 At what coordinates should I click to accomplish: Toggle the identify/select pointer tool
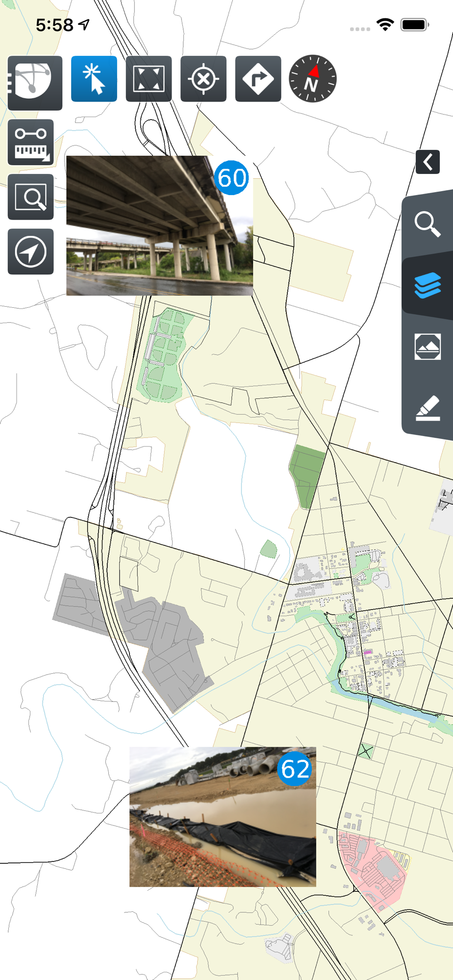tap(94, 79)
